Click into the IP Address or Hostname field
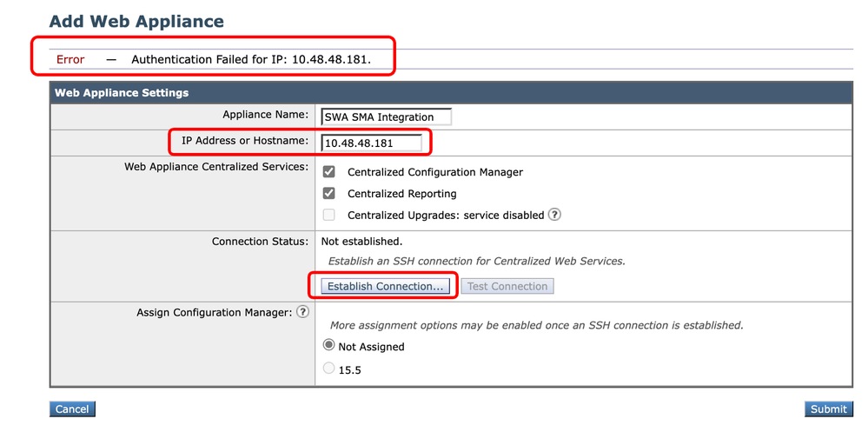The image size is (868, 432). tap(372, 143)
